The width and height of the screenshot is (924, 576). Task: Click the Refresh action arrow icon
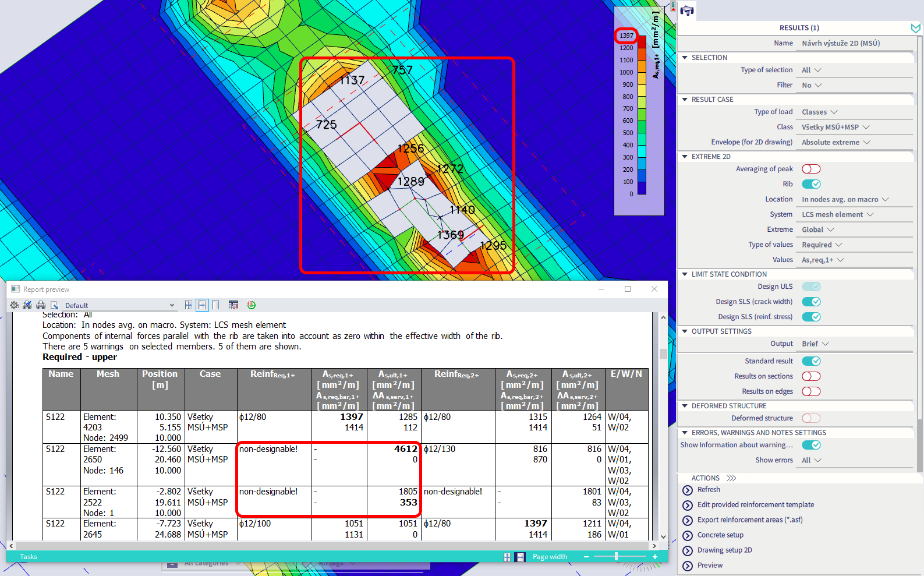[688, 490]
